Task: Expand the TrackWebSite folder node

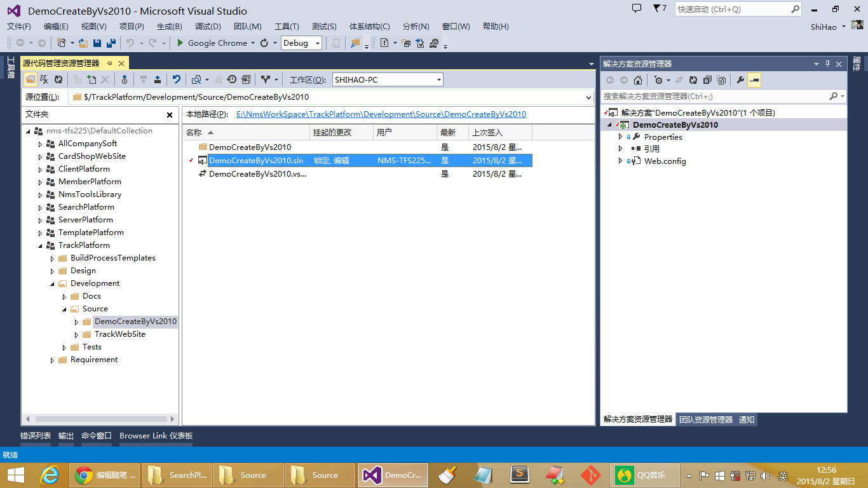Action: (77, 334)
